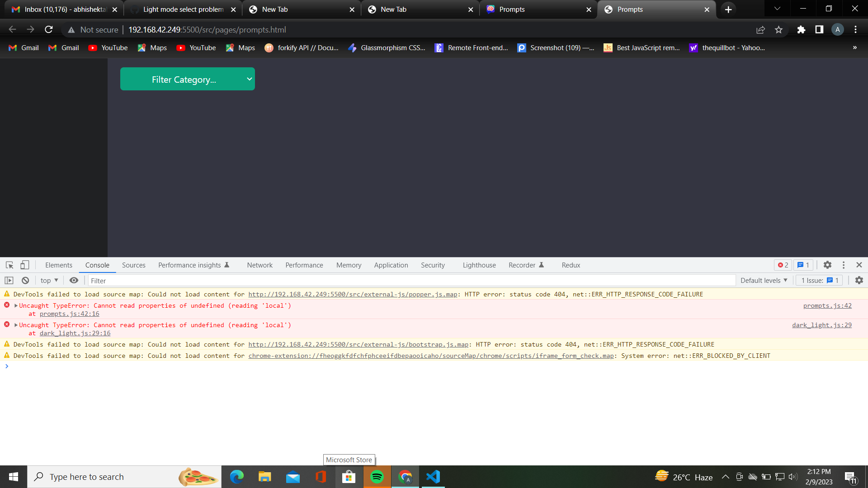Switch to the Lighthouse panel
Screen dimensions: 868x488
(479, 265)
